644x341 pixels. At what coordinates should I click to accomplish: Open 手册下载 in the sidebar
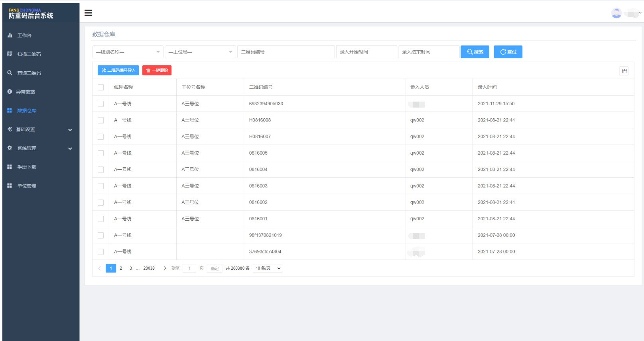click(27, 167)
